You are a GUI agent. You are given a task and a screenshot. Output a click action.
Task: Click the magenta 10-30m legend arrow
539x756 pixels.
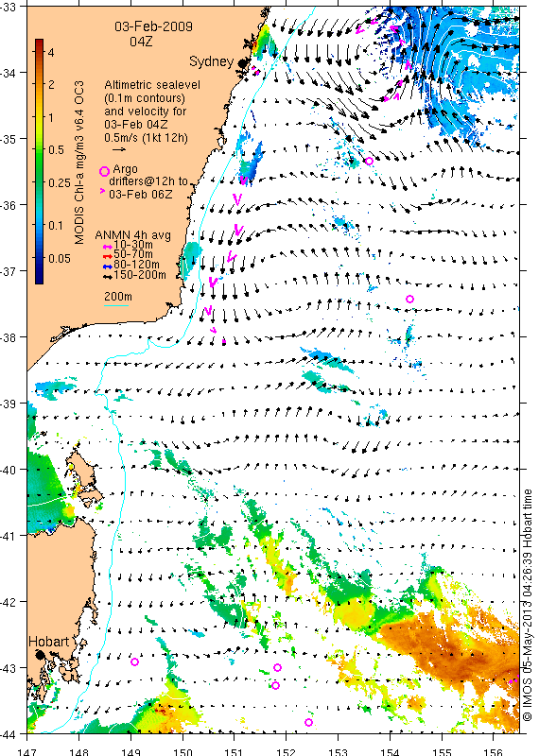[108, 247]
